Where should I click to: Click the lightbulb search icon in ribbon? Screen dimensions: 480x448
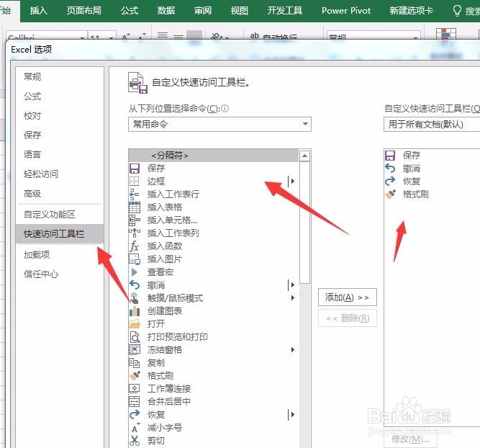457,11
